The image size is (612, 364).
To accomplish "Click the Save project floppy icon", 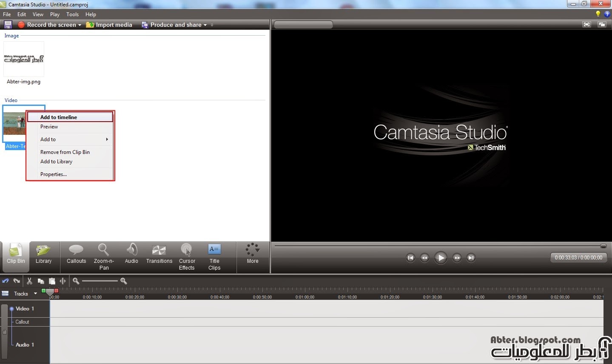I will point(8,25).
